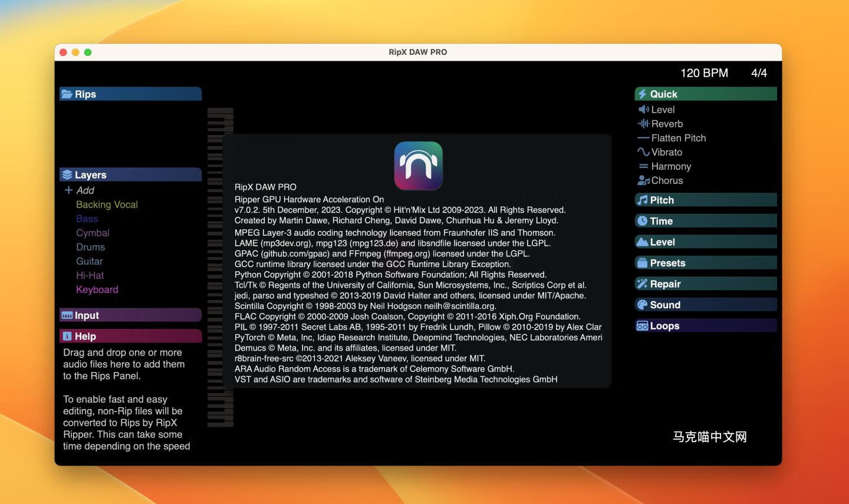Click the Vibrato wave icon
Viewport: 849px width, 504px height.
[x=643, y=152]
